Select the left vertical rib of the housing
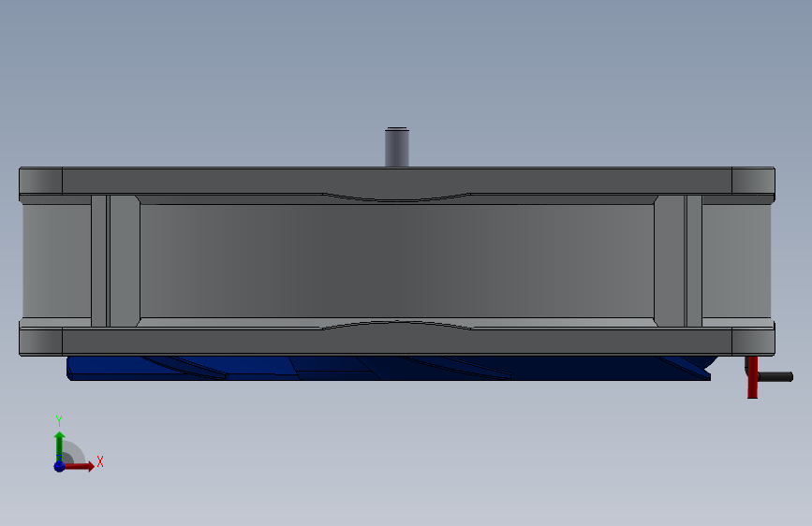 point(115,261)
